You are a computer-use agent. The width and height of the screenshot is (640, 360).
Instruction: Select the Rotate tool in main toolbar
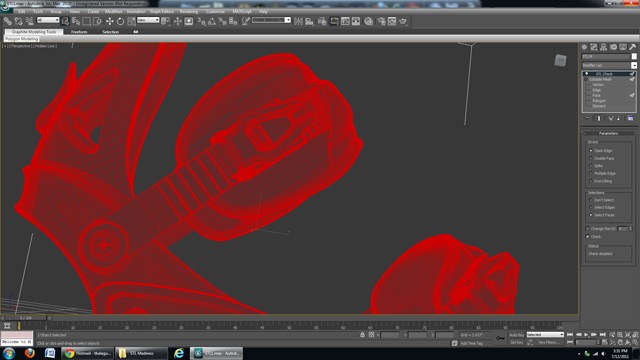coord(120,21)
